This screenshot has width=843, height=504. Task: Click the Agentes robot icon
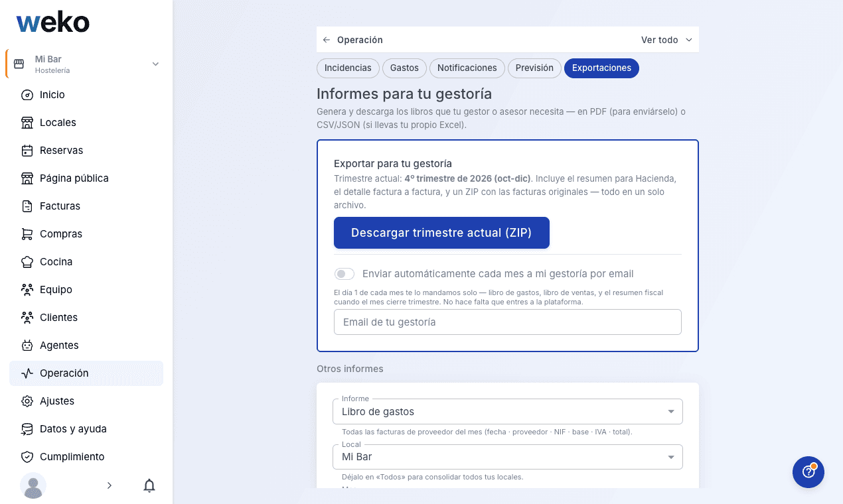point(27,346)
